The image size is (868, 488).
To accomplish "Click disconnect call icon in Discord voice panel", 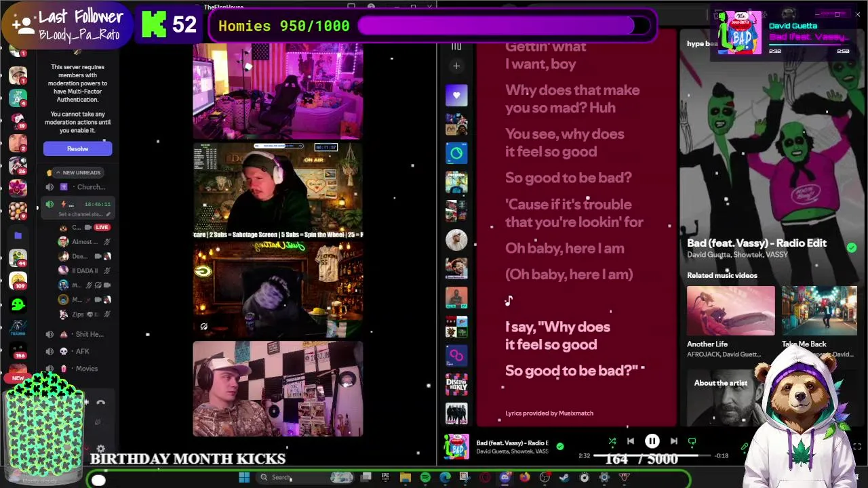I will click(x=100, y=403).
